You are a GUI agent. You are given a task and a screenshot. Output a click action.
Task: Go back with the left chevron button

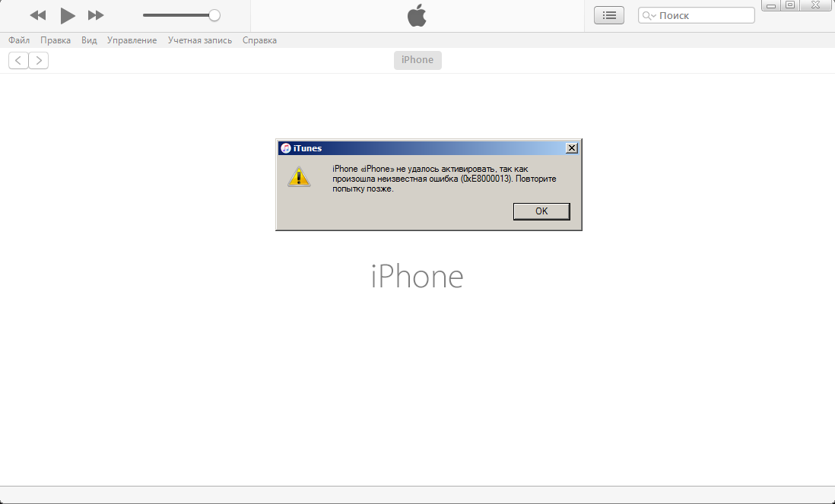point(18,61)
